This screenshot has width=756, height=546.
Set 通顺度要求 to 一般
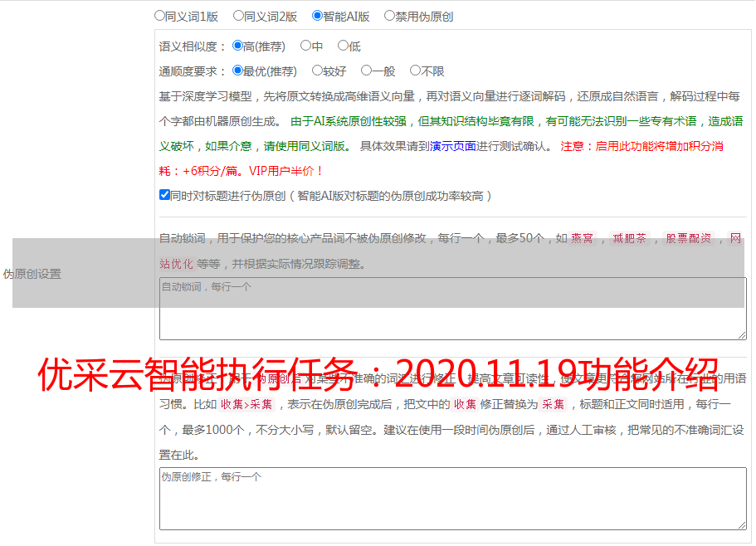tap(367, 71)
